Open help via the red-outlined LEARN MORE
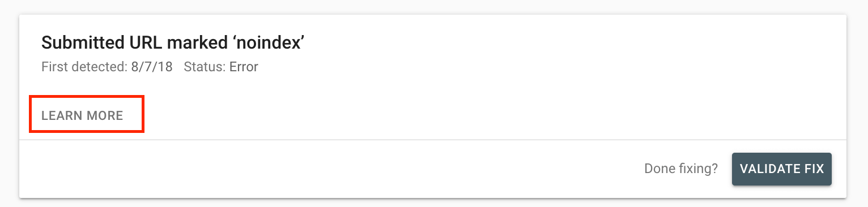868x207 pixels. click(x=82, y=115)
